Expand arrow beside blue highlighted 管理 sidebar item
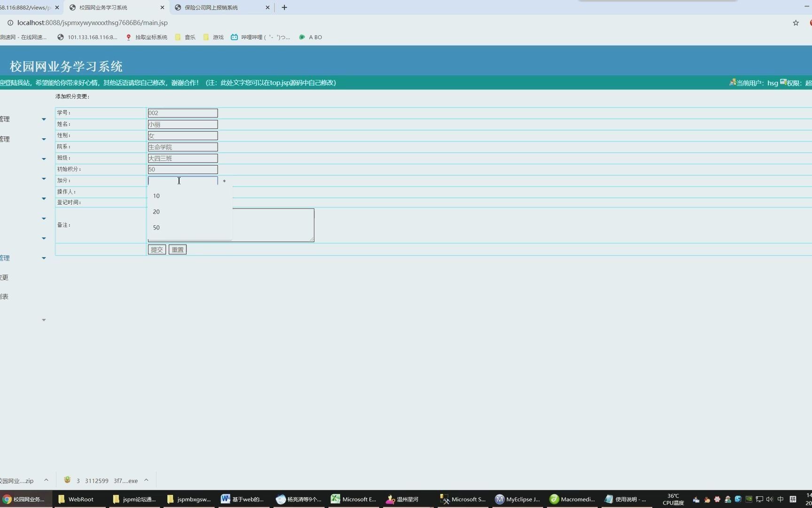 [44, 258]
